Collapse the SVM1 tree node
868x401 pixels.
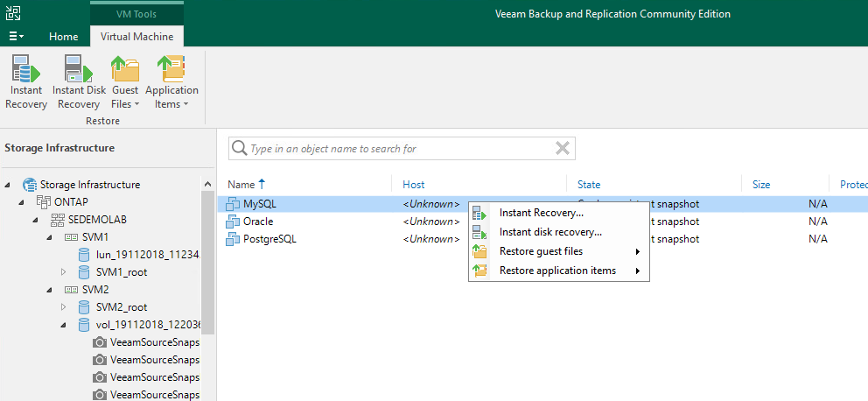click(49, 237)
